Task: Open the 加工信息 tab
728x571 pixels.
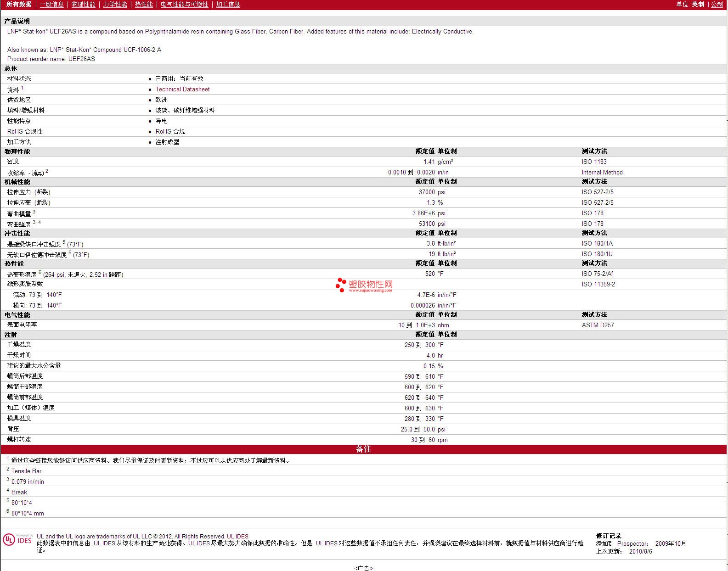Action: coord(228,4)
